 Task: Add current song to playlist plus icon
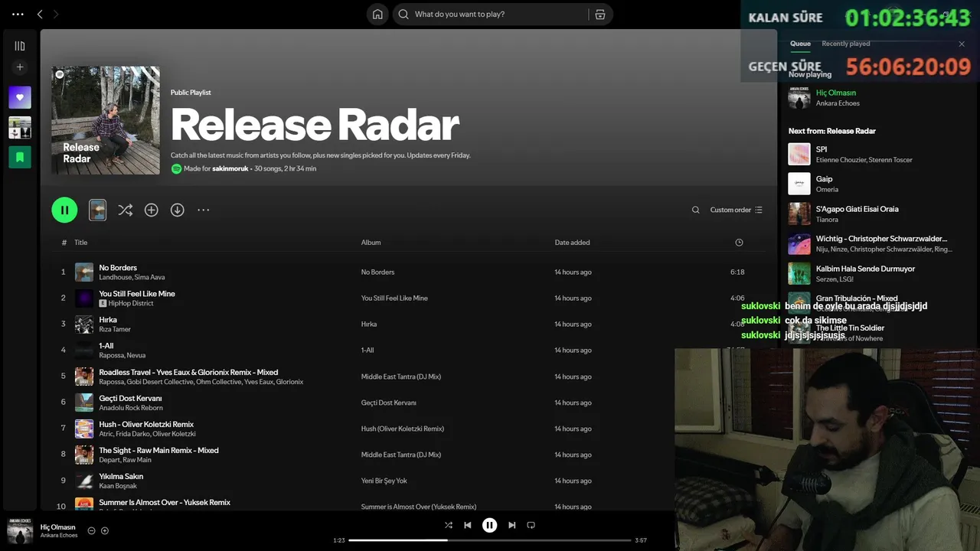click(x=105, y=530)
